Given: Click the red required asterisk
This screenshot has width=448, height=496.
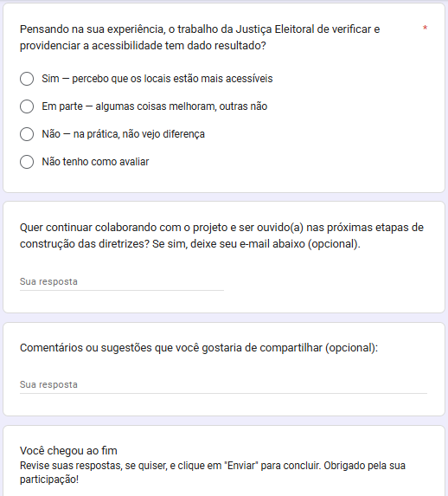Looking at the screenshot, I should pyautogui.click(x=425, y=29).
